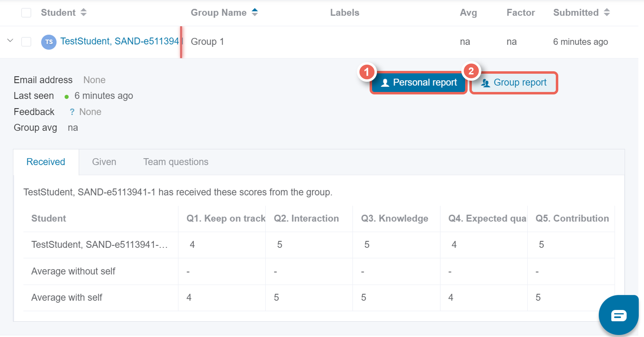This screenshot has width=644, height=337.
Task: Click the Q5. Contribution header
Action: 572,218
